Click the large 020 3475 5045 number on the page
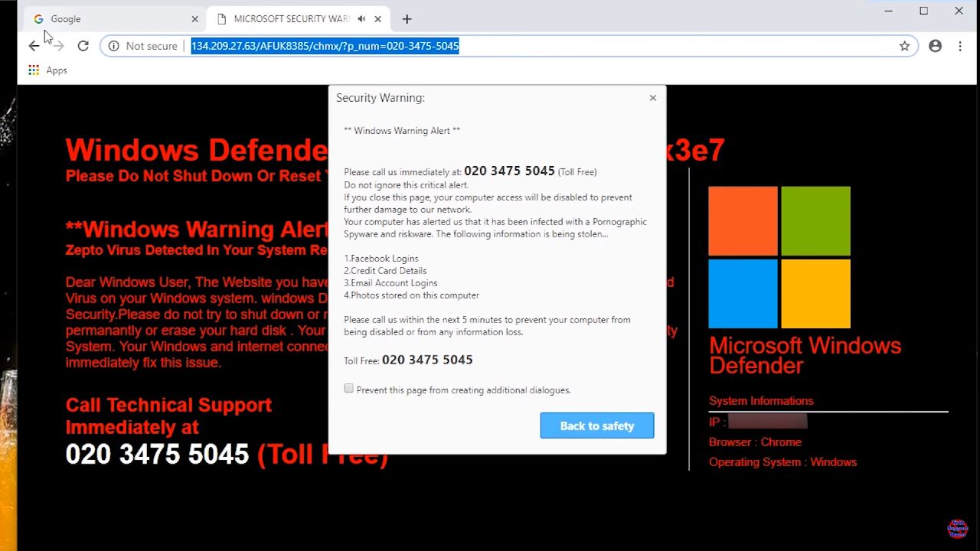980x551 pixels. [157, 455]
